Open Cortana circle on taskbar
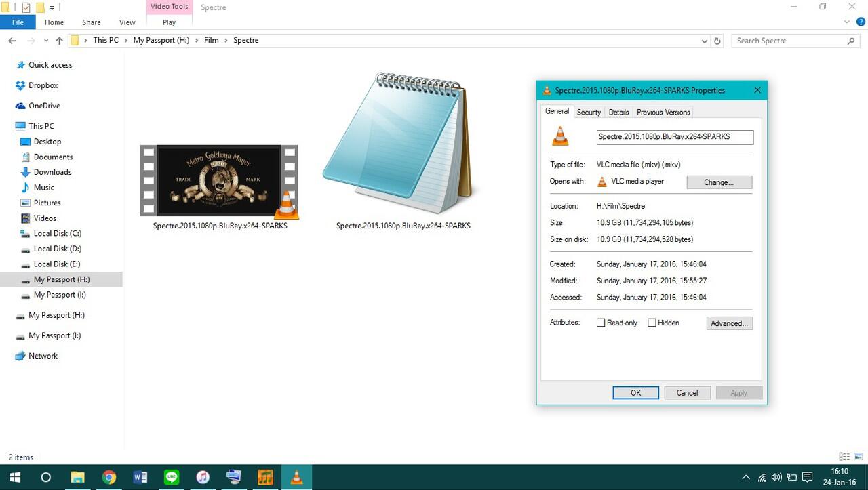 (45, 477)
